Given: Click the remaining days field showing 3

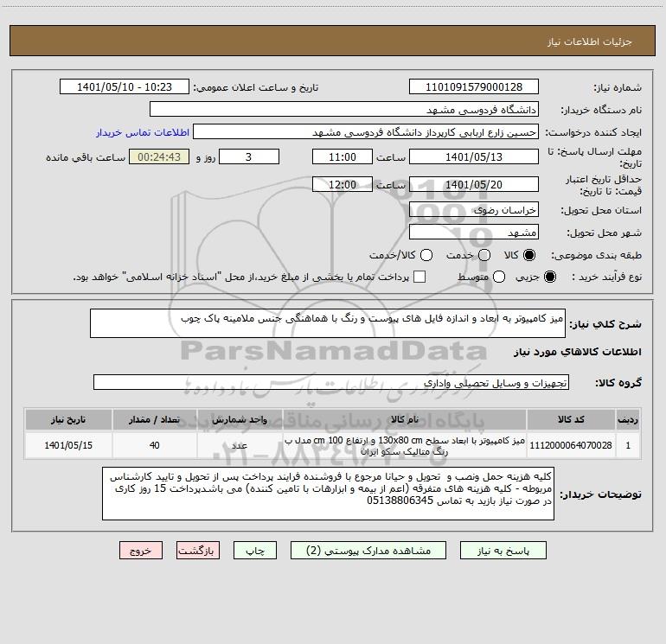Looking at the screenshot, I should (249, 156).
